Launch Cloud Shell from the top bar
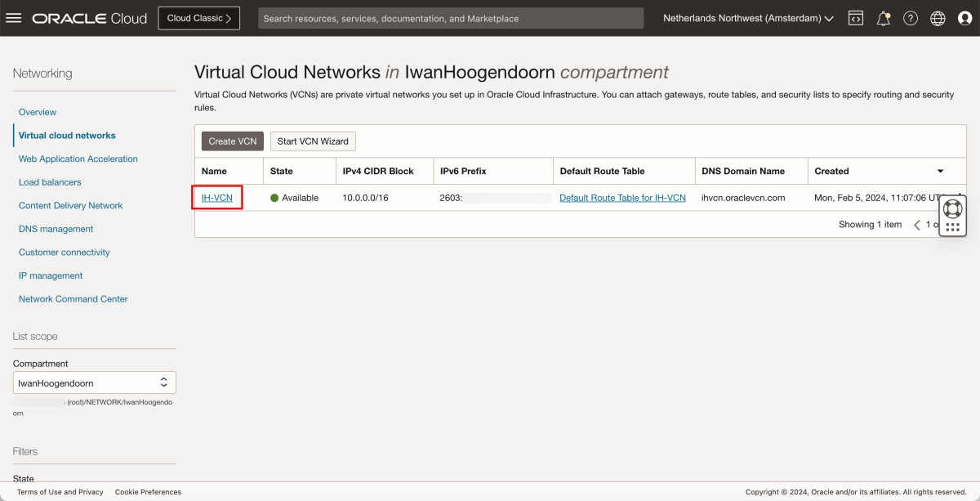Screen dimensions: 980x501 (x=855, y=17)
